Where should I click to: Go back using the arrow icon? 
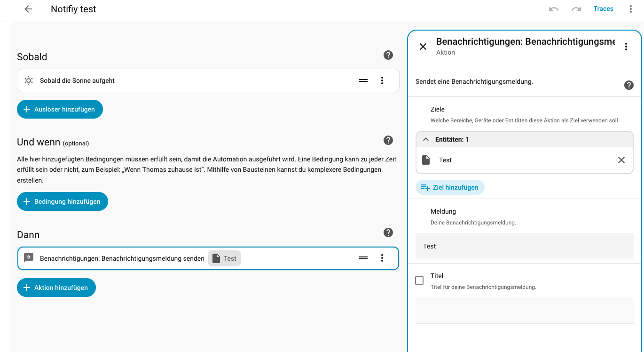point(28,9)
